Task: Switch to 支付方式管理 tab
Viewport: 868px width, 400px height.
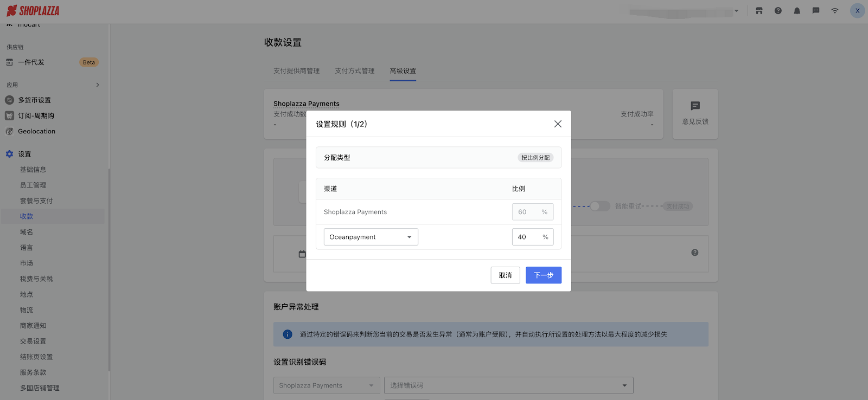Action: tap(355, 71)
